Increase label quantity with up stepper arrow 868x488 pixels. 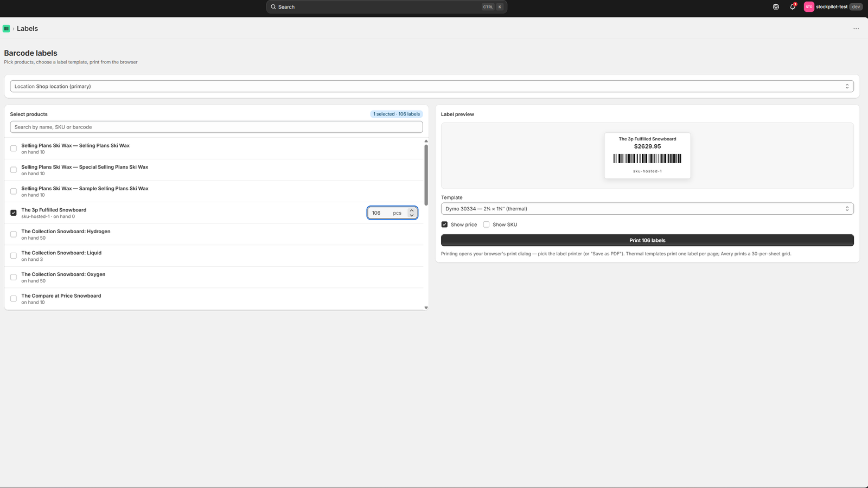pyautogui.click(x=412, y=210)
